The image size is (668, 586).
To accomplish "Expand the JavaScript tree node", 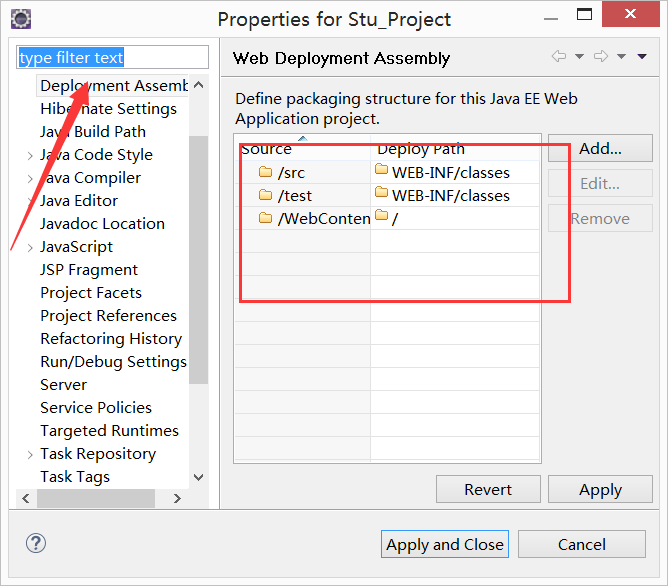I will [x=30, y=247].
